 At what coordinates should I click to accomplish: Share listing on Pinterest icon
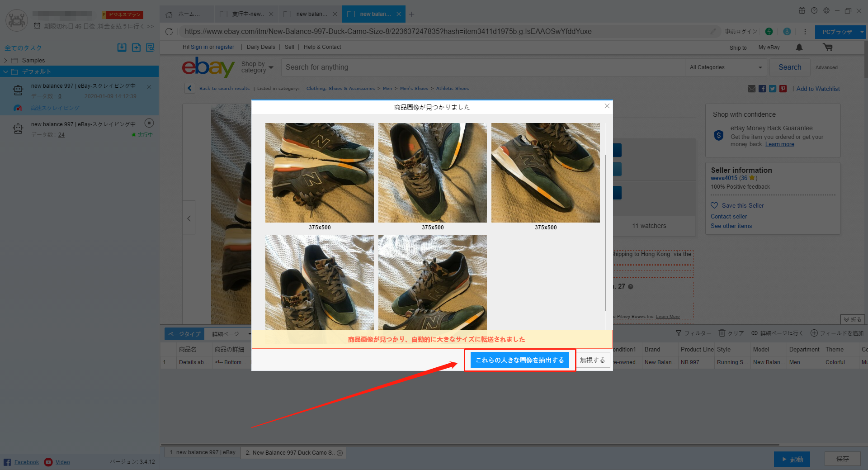pyautogui.click(x=783, y=89)
